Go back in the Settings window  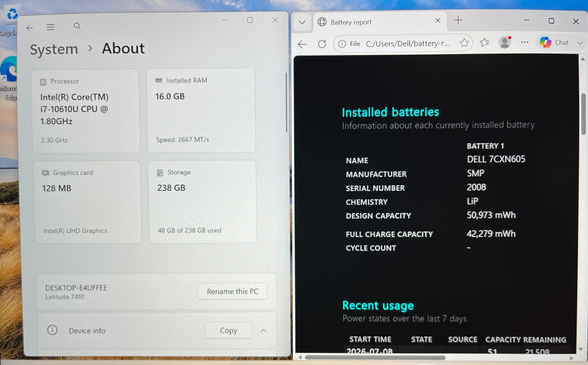tap(29, 28)
